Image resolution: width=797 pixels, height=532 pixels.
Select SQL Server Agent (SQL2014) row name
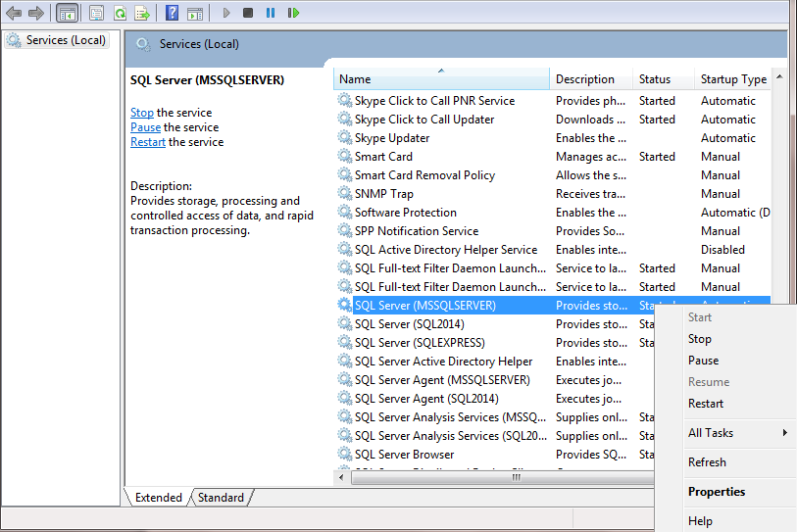(426, 399)
